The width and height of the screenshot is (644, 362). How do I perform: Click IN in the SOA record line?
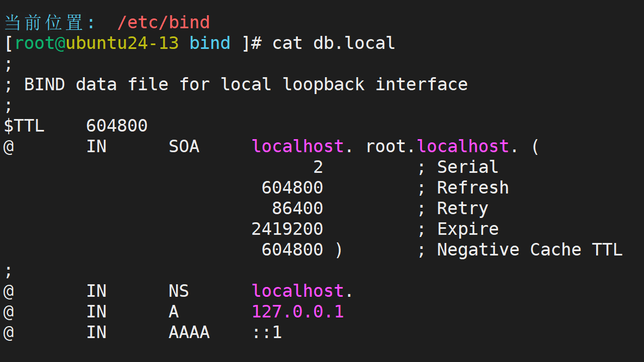click(x=97, y=146)
